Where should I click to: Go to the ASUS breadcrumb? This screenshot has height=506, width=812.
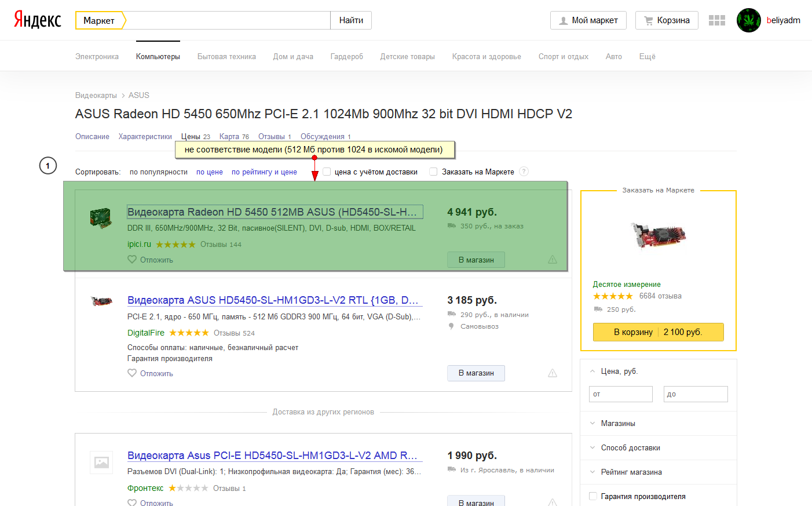tap(139, 95)
